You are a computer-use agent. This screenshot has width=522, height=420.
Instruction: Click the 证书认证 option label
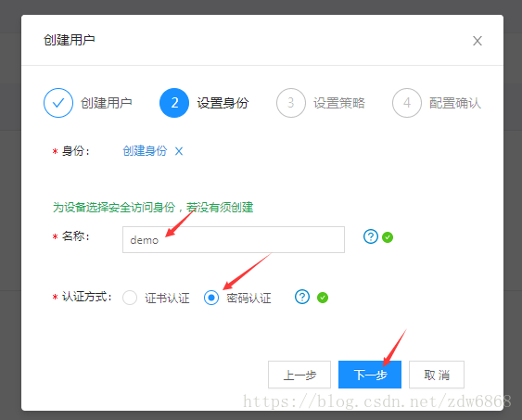(167, 298)
